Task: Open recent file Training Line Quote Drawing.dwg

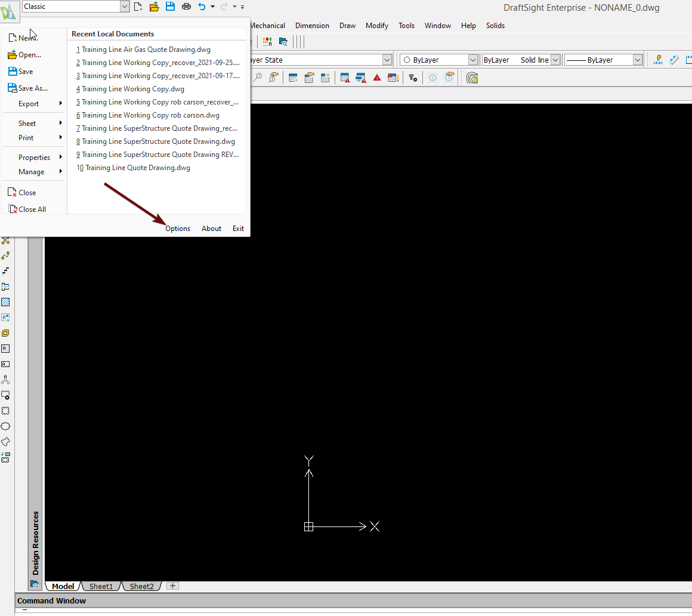Action: 133,168
